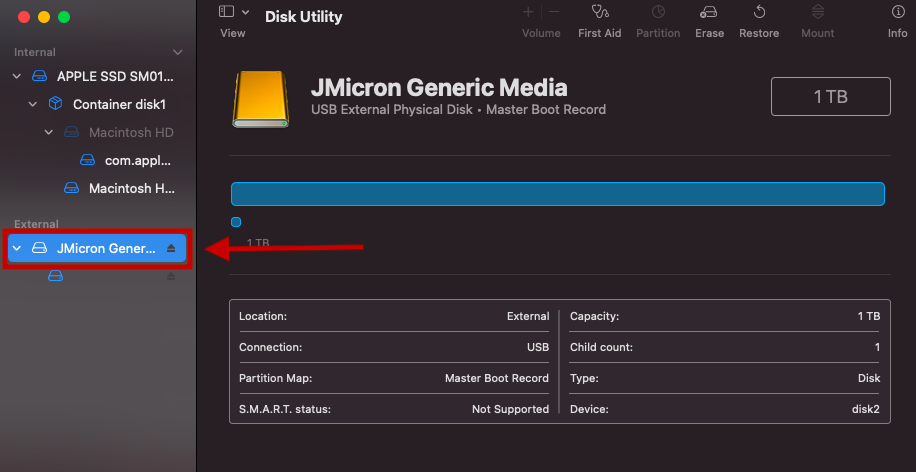
Task: Click the Connection USB value
Action: pos(538,348)
